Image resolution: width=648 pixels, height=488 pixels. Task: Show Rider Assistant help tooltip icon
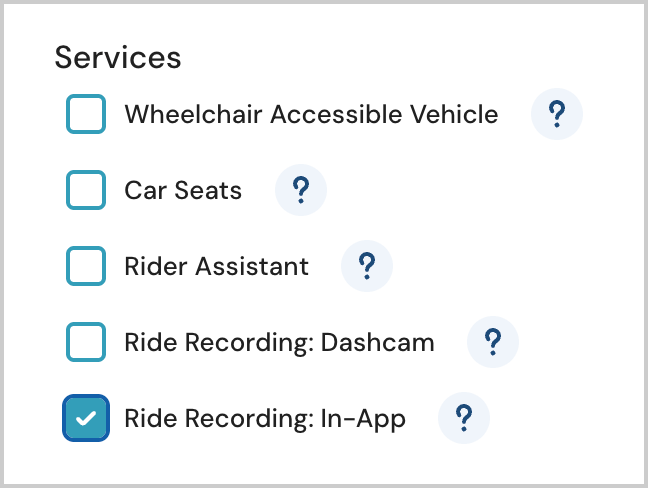pyautogui.click(x=367, y=266)
